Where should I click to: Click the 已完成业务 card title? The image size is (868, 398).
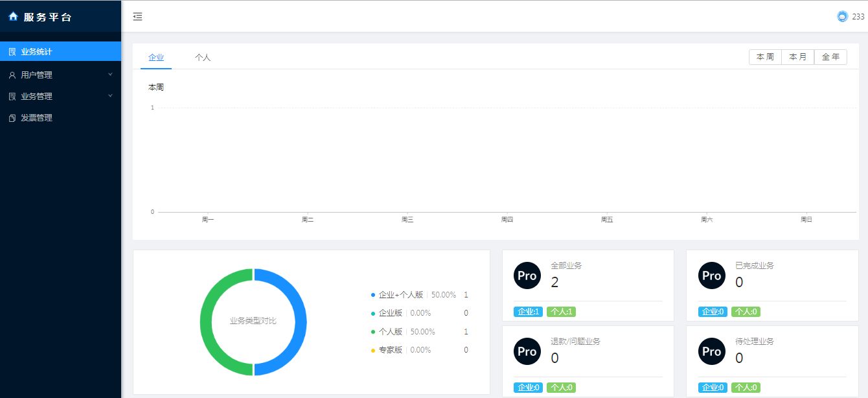click(x=755, y=265)
